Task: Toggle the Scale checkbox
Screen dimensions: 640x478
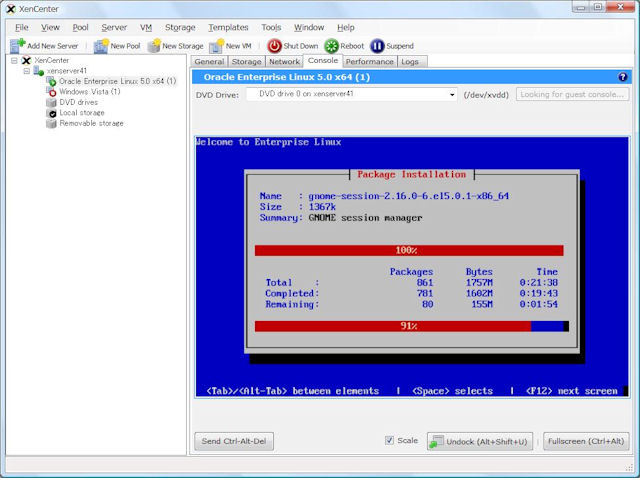Action: (389, 440)
